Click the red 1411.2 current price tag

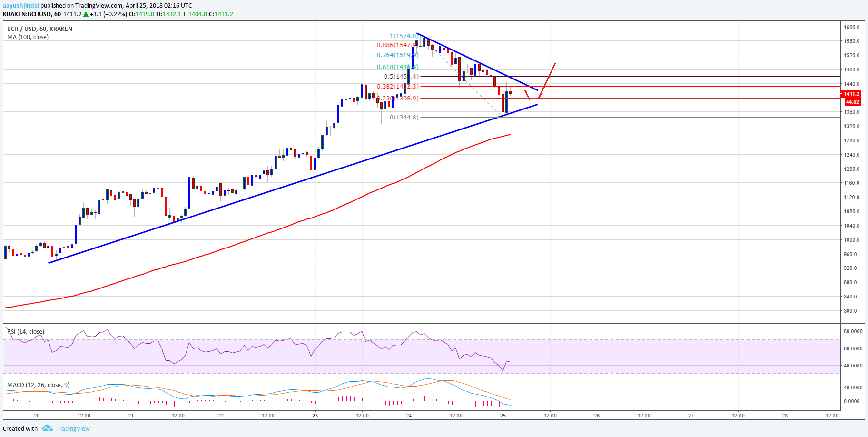tap(852, 94)
